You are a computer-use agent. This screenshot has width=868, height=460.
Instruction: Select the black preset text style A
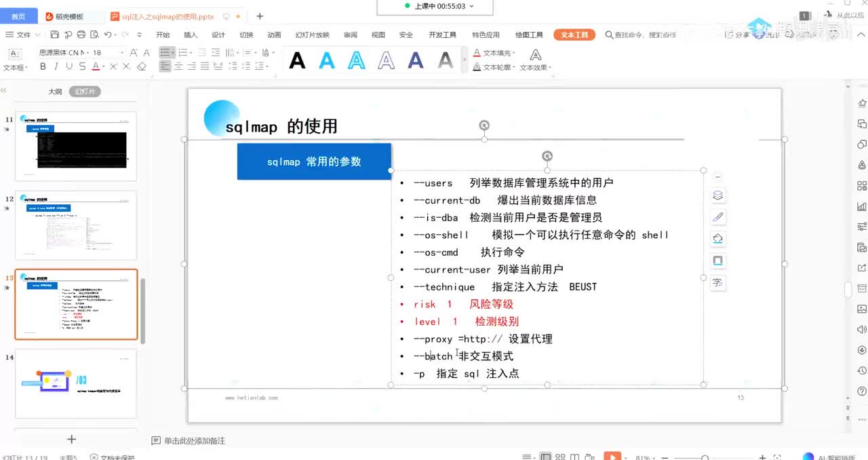(297, 60)
